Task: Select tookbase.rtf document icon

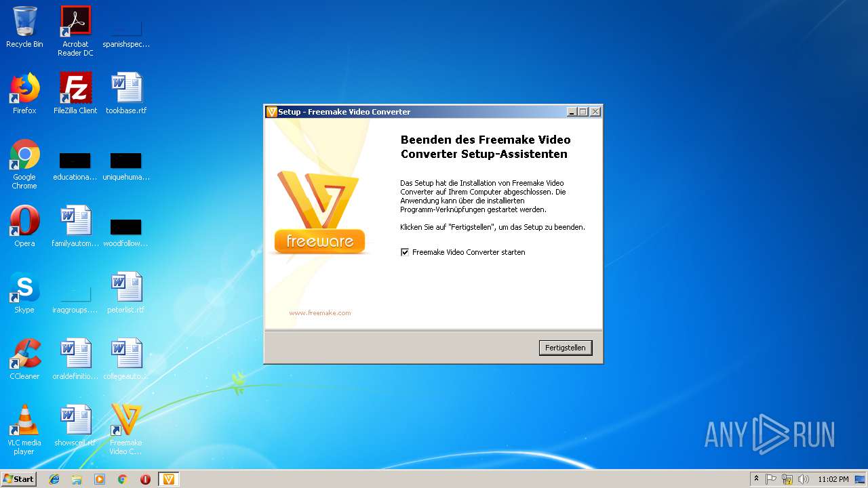Action: 126,94
